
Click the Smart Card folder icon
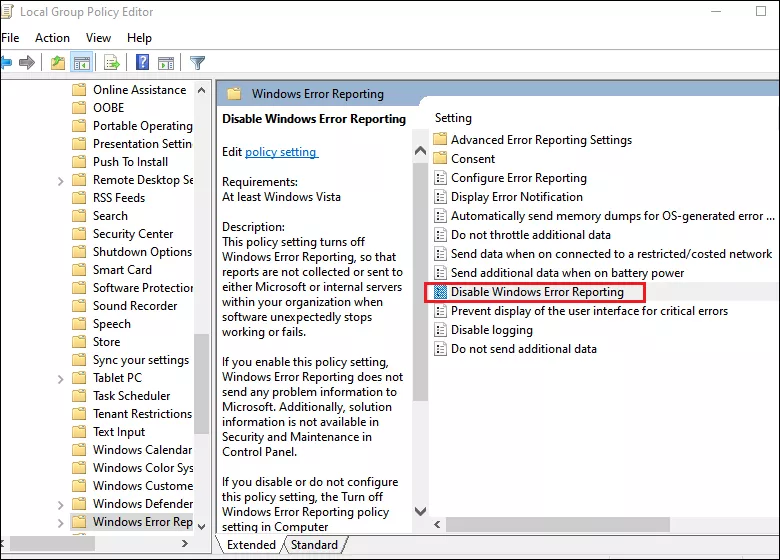pos(79,270)
